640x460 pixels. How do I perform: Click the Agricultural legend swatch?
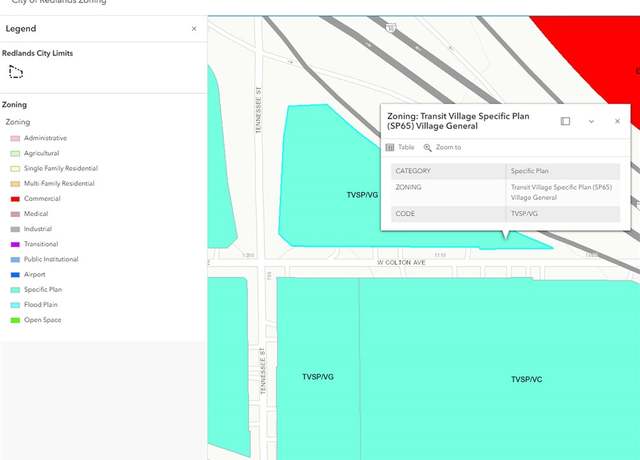click(x=15, y=153)
